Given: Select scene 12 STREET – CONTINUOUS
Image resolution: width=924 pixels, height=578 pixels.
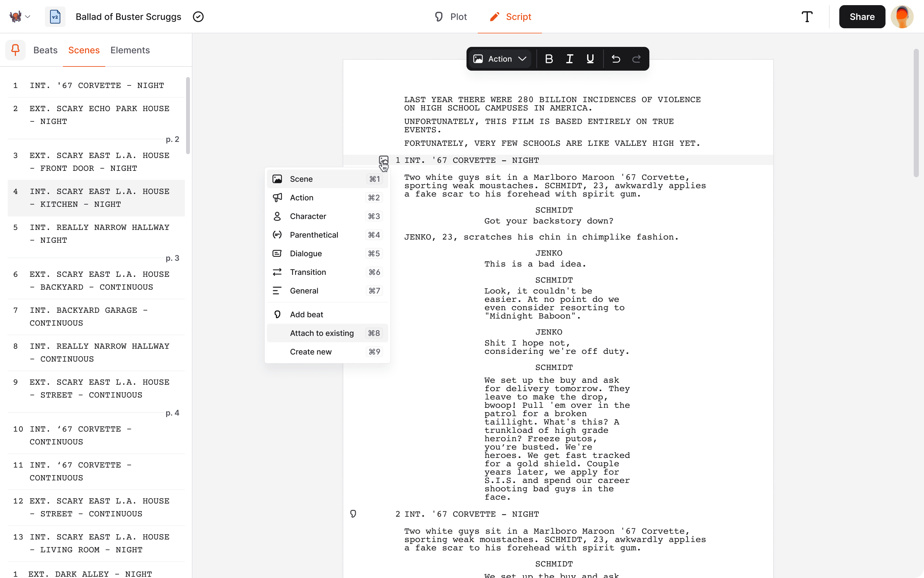Looking at the screenshot, I should pos(96,508).
